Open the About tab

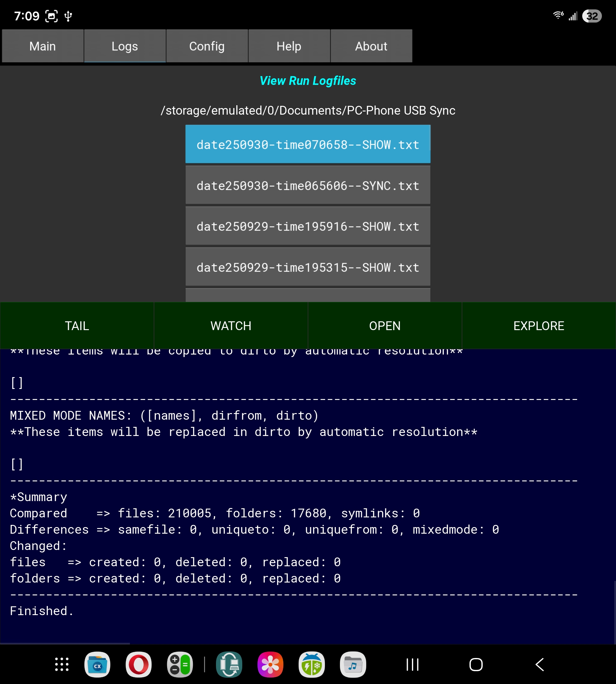[x=371, y=46]
